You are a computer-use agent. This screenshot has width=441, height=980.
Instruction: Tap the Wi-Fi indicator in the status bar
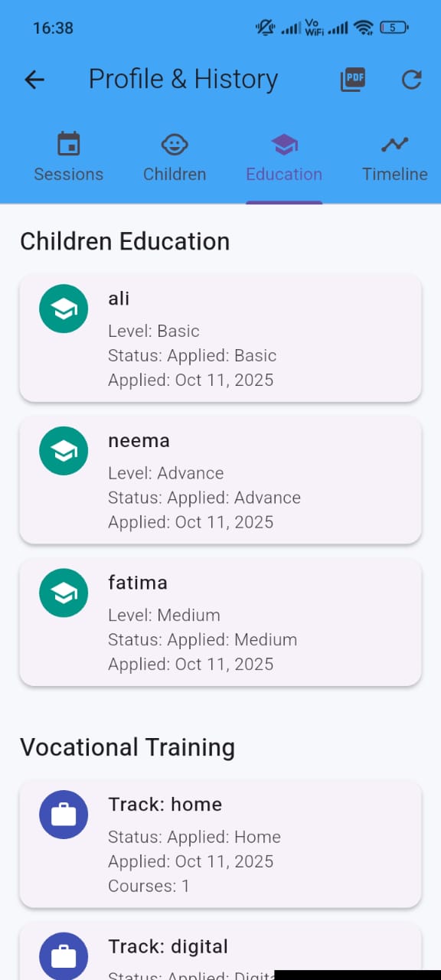(365, 28)
